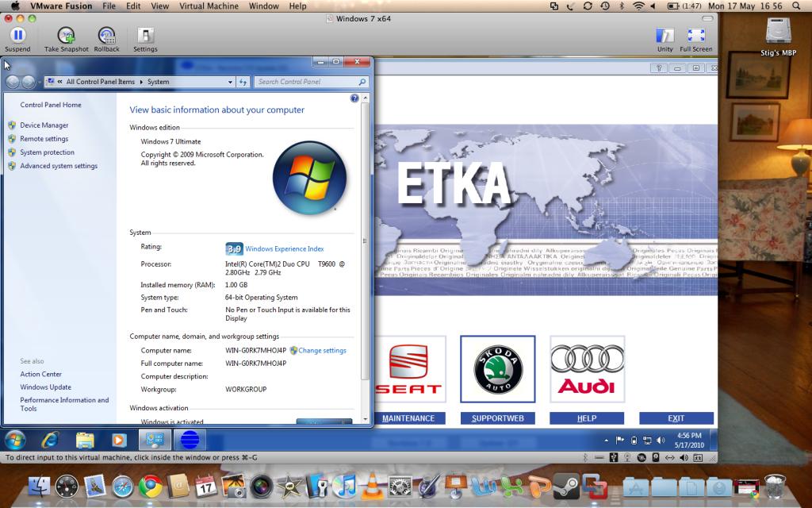Image resolution: width=812 pixels, height=508 pixels.
Task: Click the HELP button in ETKA
Action: tap(587, 418)
